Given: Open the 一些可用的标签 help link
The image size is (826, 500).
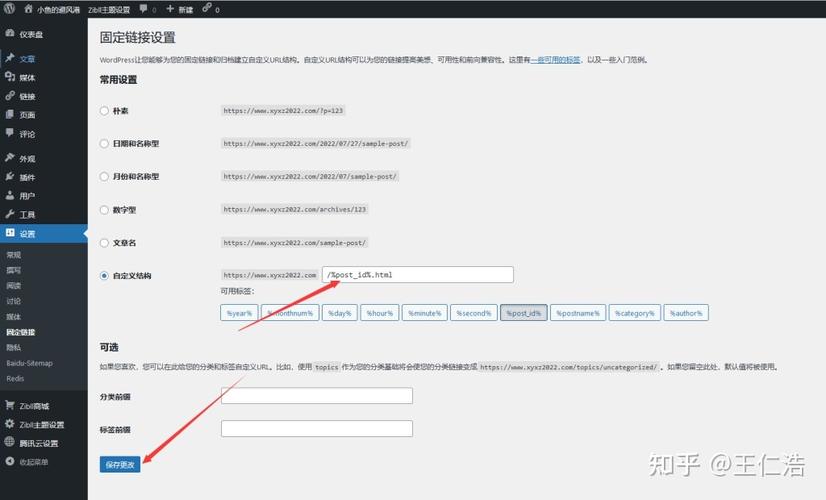Looking at the screenshot, I should tap(555, 60).
